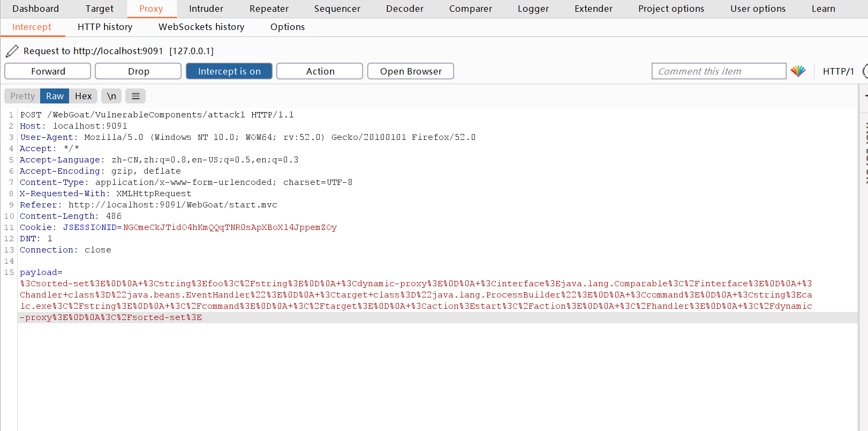Open the Learn tab
The image size is (868, 431).
coord(824,9)
